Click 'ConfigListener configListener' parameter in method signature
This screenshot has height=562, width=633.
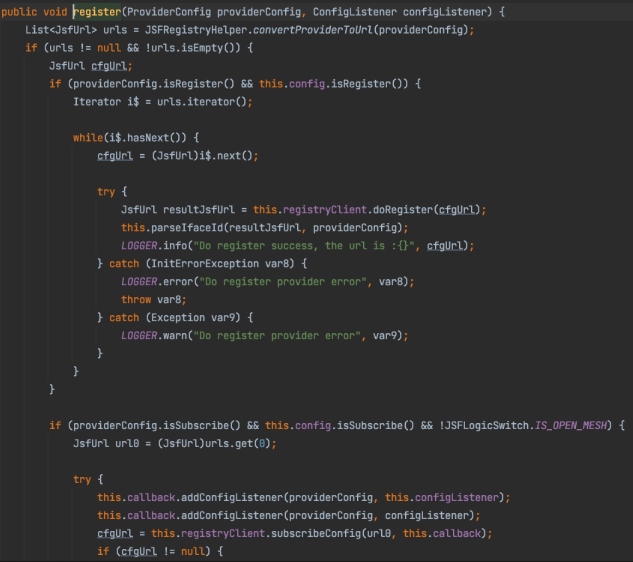click(x=400, y=12)
